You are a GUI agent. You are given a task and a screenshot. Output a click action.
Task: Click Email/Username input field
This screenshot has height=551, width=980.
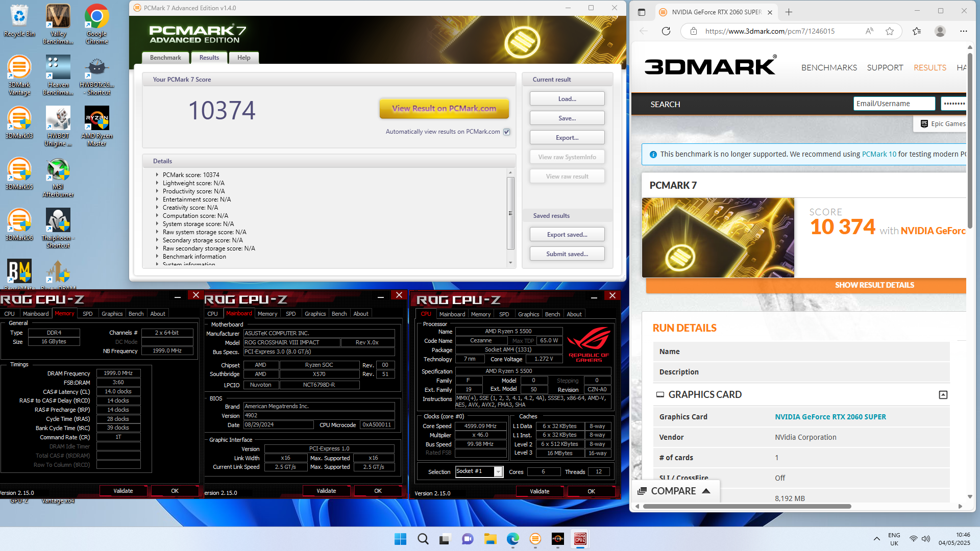tap(894, 104)
